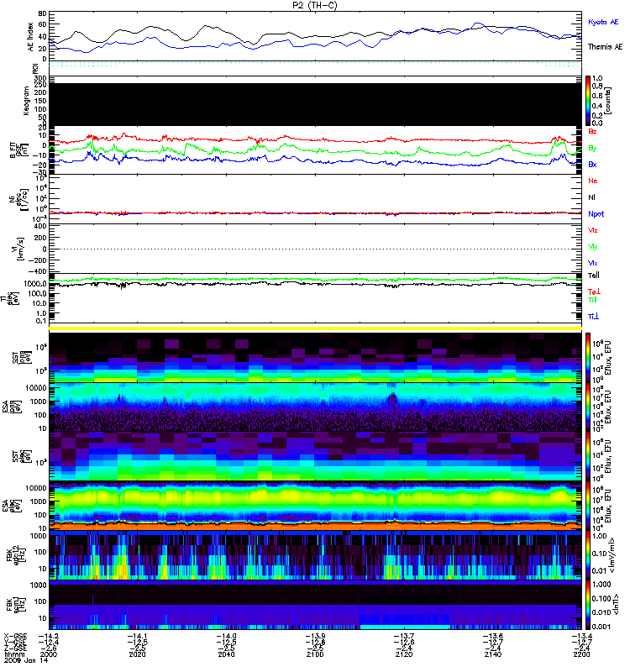Click the 2100 time tick label

click(315, 654)
